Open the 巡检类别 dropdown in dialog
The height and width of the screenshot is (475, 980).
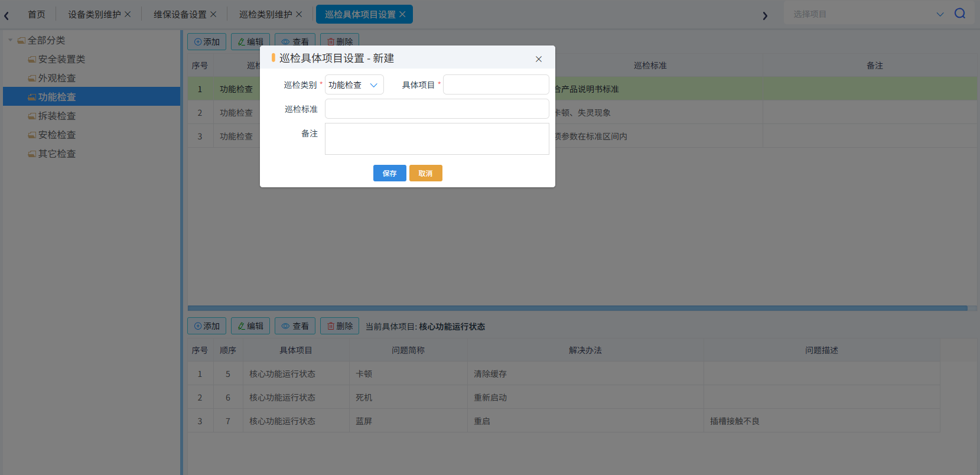(x=354, y=84)
